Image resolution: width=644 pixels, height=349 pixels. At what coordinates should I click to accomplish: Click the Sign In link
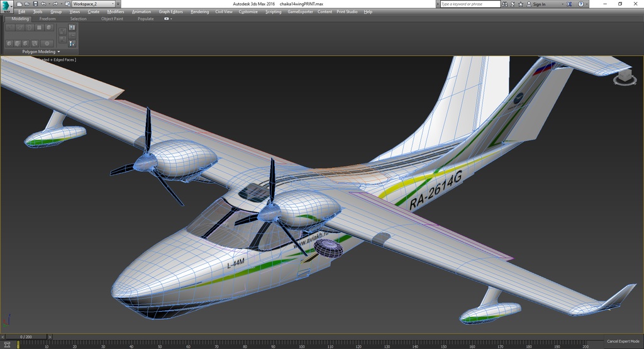[539, 4]
